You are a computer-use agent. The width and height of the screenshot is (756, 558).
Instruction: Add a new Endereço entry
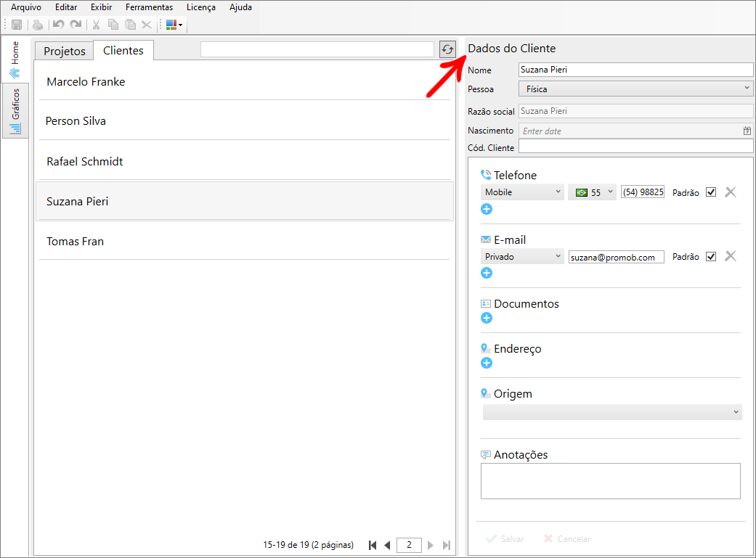click(487, 363)
